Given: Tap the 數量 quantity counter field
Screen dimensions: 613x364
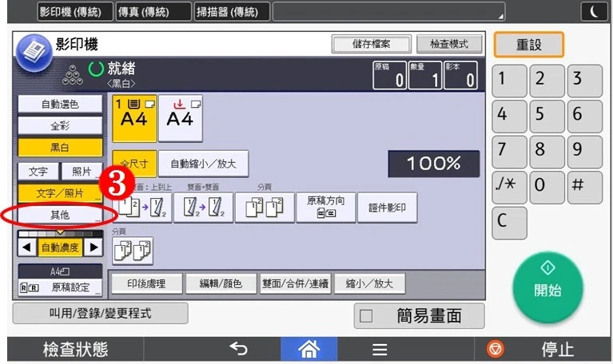Looking at the screenshot, I should coord(425,75).
